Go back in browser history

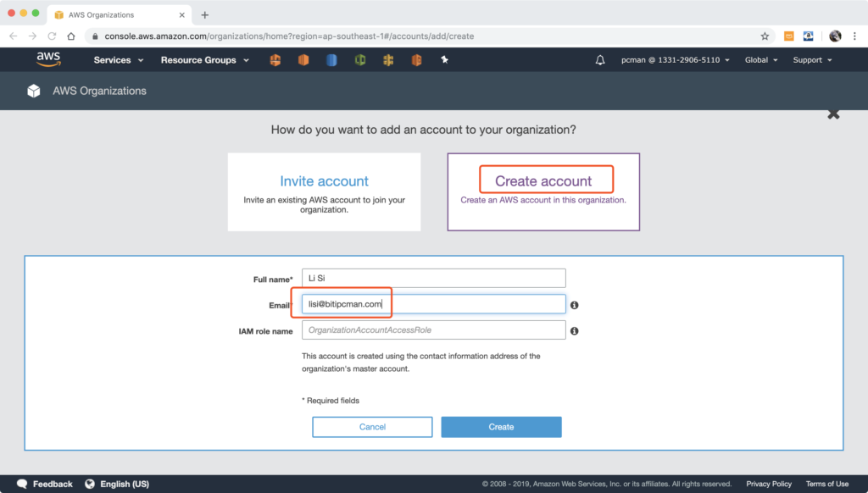pyautogui.click(x=14, y=36)
